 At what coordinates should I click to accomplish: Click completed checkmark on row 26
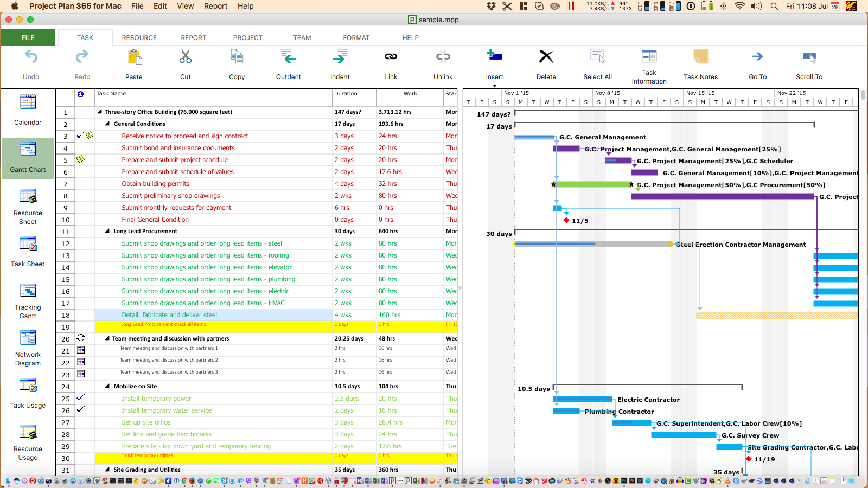(x=80, y=410)
